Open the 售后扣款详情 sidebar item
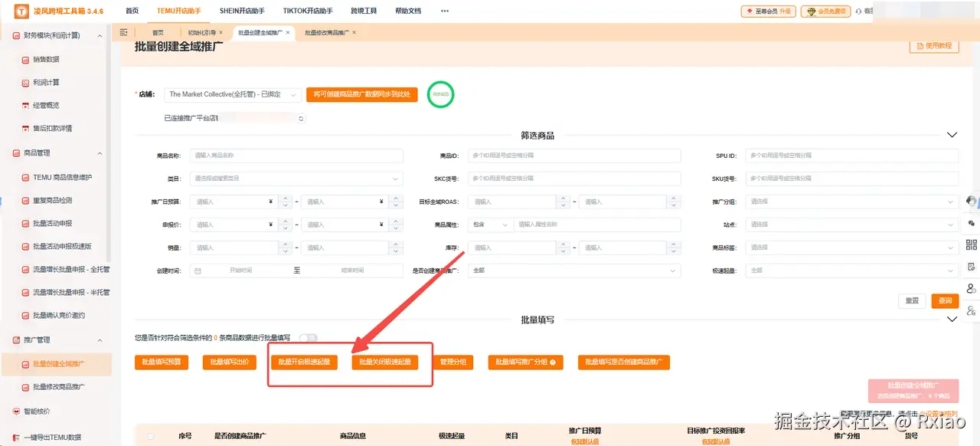Screen dimensions: 980x446 pyautogui.click(x=52, y=128)
